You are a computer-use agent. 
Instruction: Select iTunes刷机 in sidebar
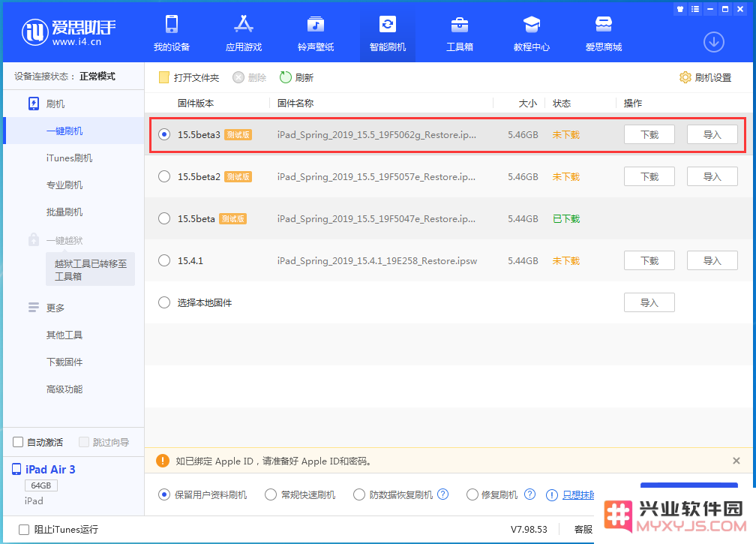70,158
